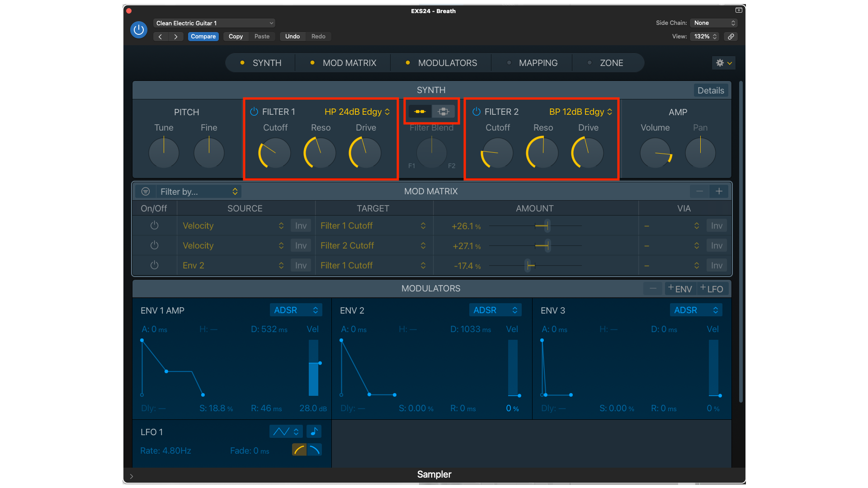Switch to the ZONE tab
The height and width of the screenshot is (488, 868).
coord(611,63)
